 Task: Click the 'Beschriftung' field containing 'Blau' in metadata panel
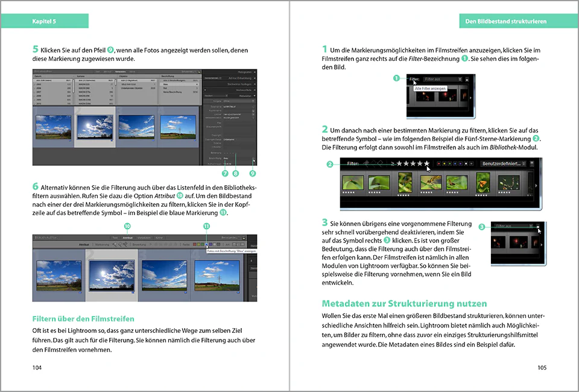pos(238,159)
